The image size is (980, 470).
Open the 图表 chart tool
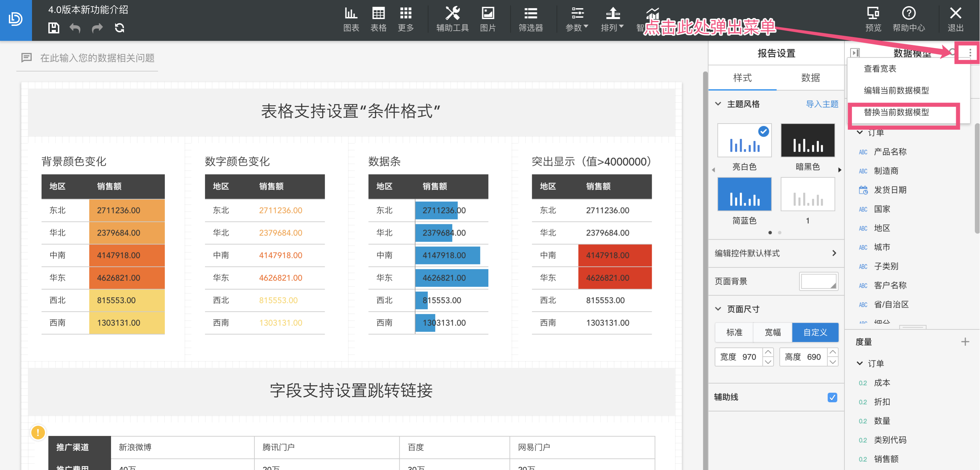pyautogui.click(x=351, y=19)
